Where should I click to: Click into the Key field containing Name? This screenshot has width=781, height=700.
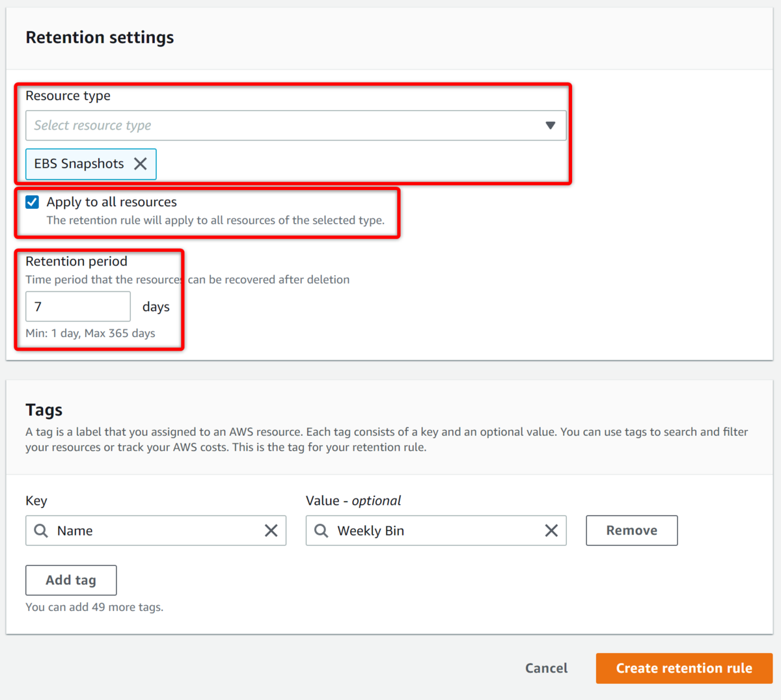(x=156, y=531)
